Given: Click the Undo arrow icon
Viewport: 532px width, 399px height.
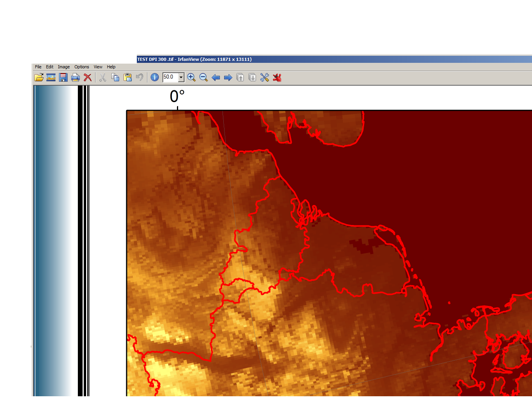Looking at the screenshot, I should tap(140, 77).
